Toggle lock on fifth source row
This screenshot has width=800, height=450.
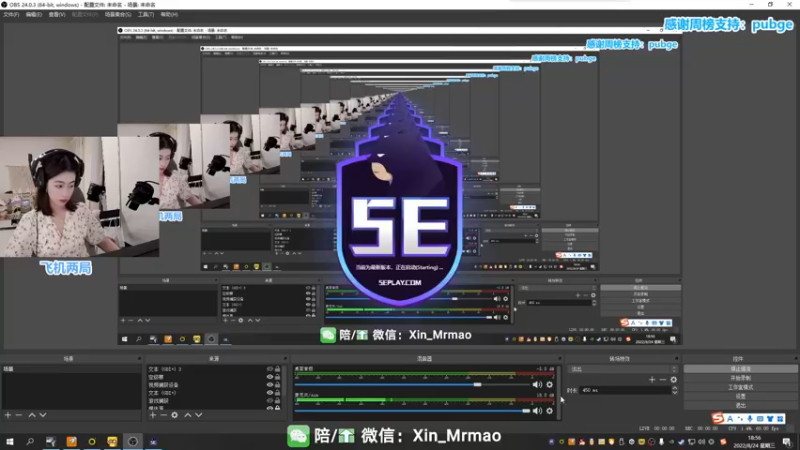coord(278,401)
